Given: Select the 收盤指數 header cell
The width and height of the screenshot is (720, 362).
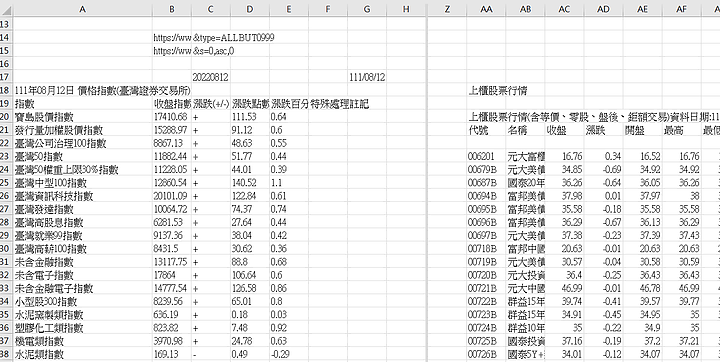Looking at the screenshot, I should 172,103.
